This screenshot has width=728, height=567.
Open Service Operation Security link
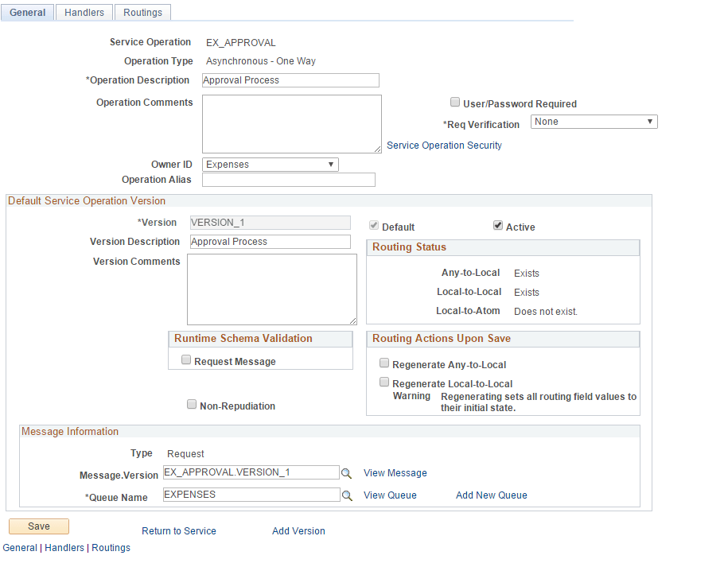click(444, 146)
